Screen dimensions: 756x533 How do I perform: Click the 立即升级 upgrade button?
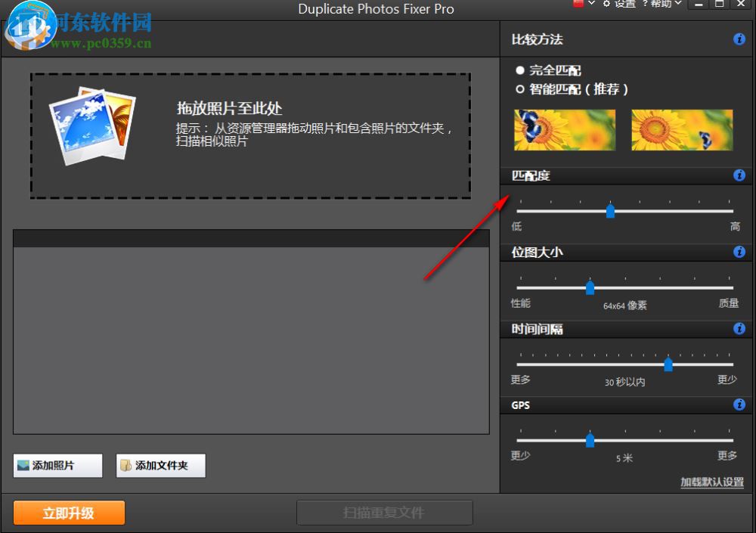click(69, 513)
